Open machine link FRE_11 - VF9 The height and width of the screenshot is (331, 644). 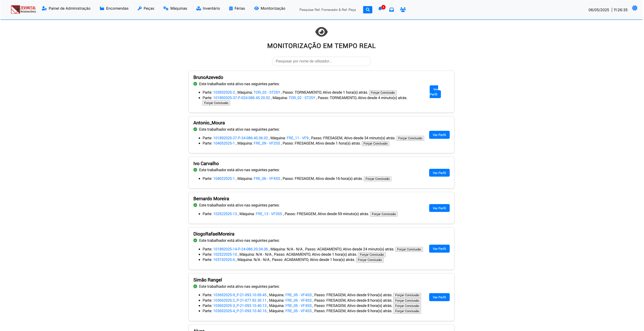297,138
